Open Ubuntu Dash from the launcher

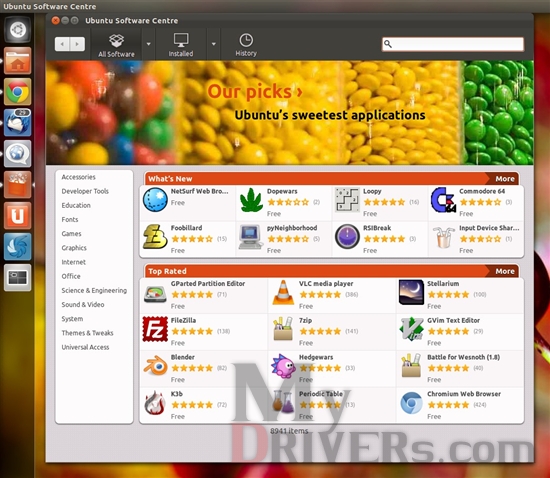point(18,30)
